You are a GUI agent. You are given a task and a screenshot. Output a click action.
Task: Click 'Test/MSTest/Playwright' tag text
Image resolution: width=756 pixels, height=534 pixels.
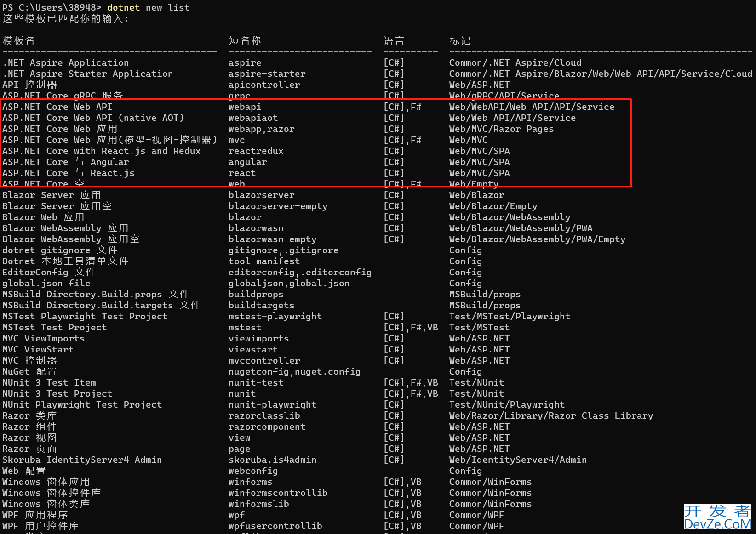click(x=510, y=316)
